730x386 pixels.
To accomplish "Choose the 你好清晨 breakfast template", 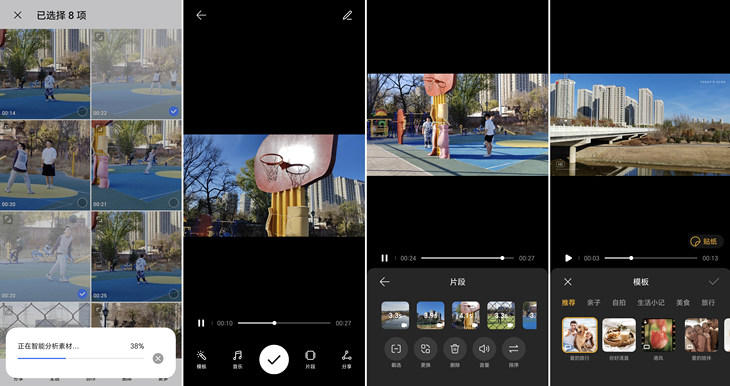I will point(619,335).
